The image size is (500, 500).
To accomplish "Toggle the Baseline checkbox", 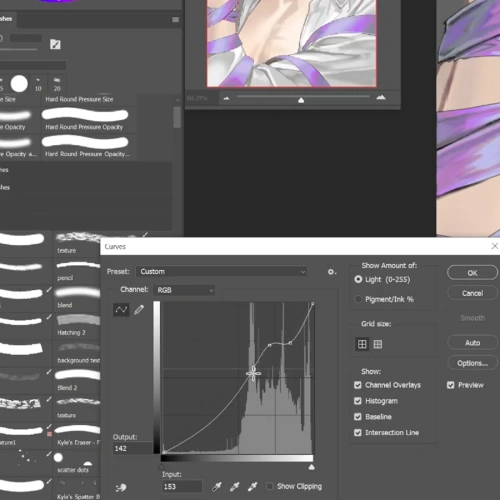I will tap(358, 417).
